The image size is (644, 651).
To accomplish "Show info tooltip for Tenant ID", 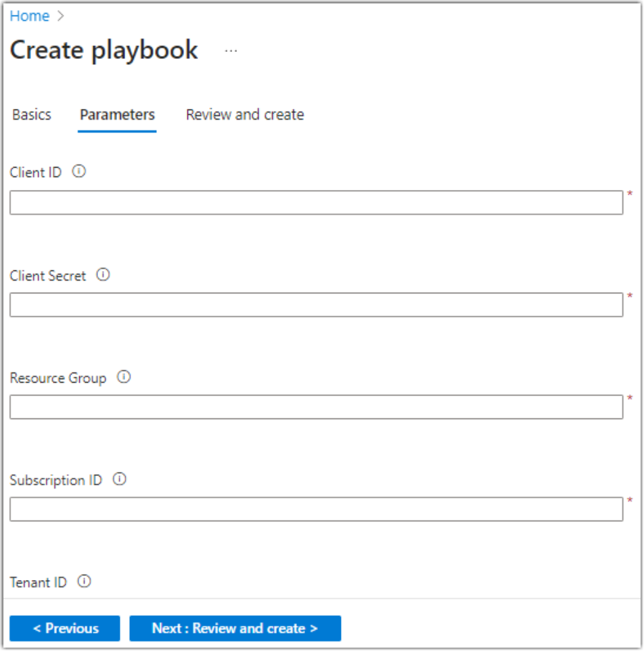I will point(84,581).
